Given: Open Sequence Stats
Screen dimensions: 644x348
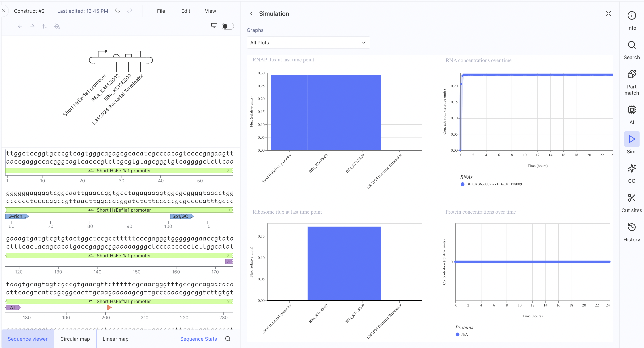Looking at the screenshot, I should pyautogui.click(x=198, y=339).
